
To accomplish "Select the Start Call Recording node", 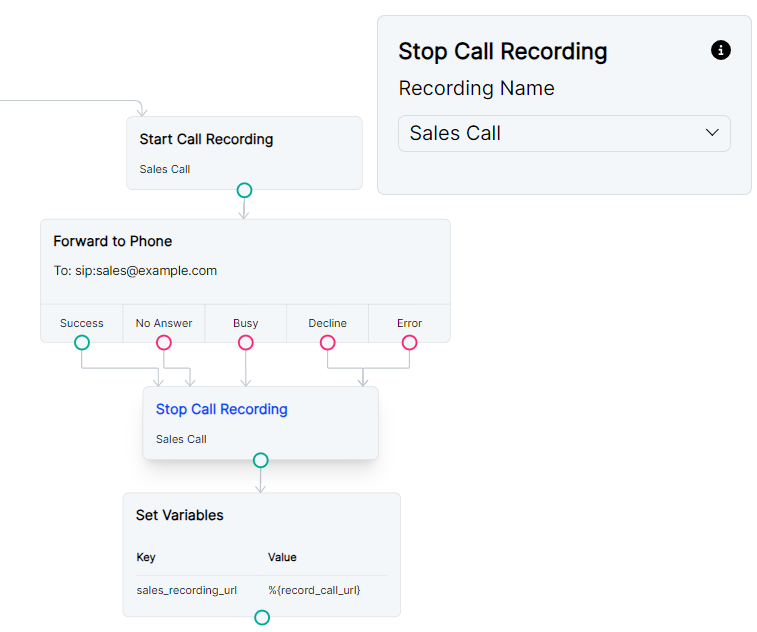I will coord(244,152).
